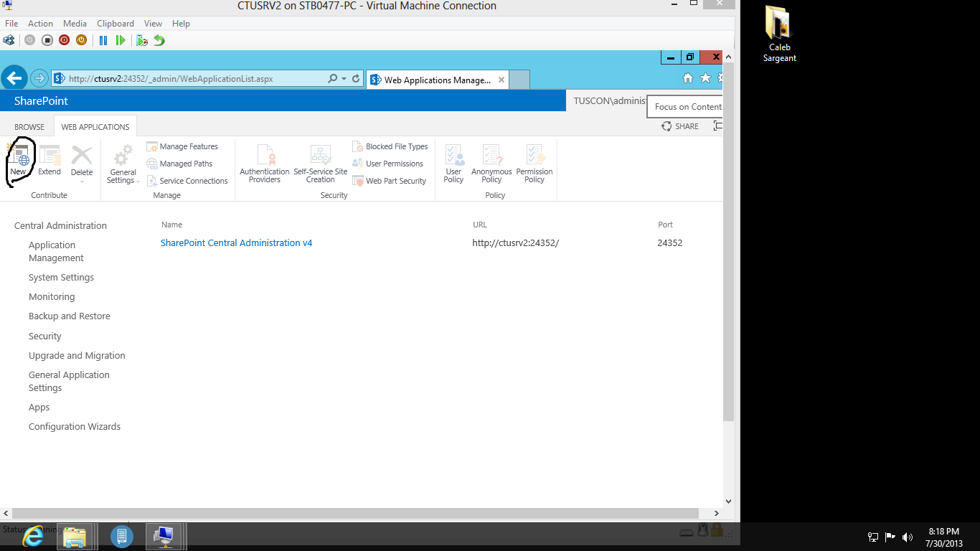Open the Help menu
980x551 pixels.
[181, 24]
